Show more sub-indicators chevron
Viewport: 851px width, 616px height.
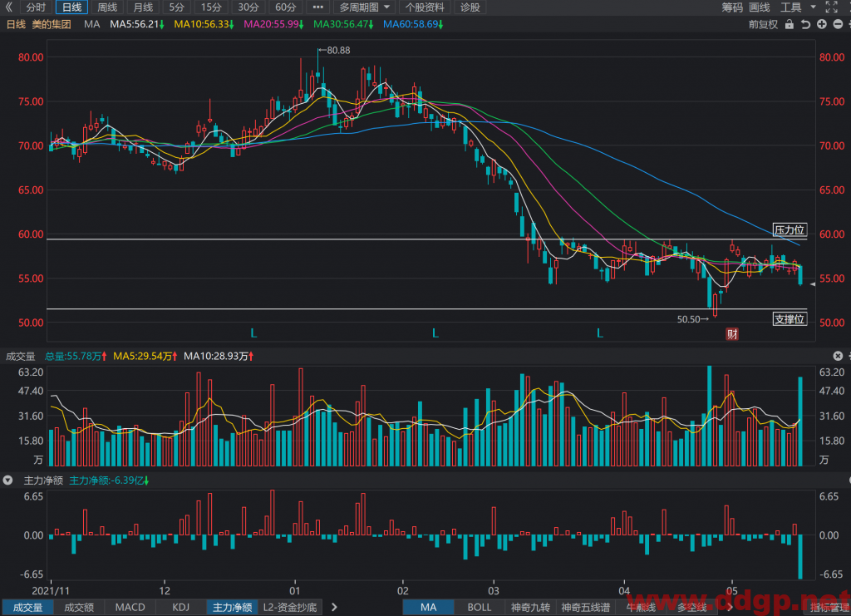pos(334,608)
